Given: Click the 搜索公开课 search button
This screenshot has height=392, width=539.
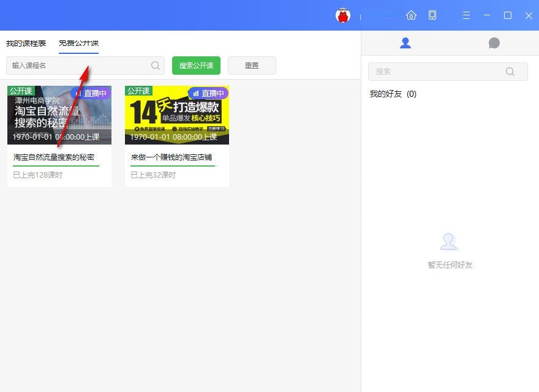Looking at the screenshot, I should click(195, 65).
